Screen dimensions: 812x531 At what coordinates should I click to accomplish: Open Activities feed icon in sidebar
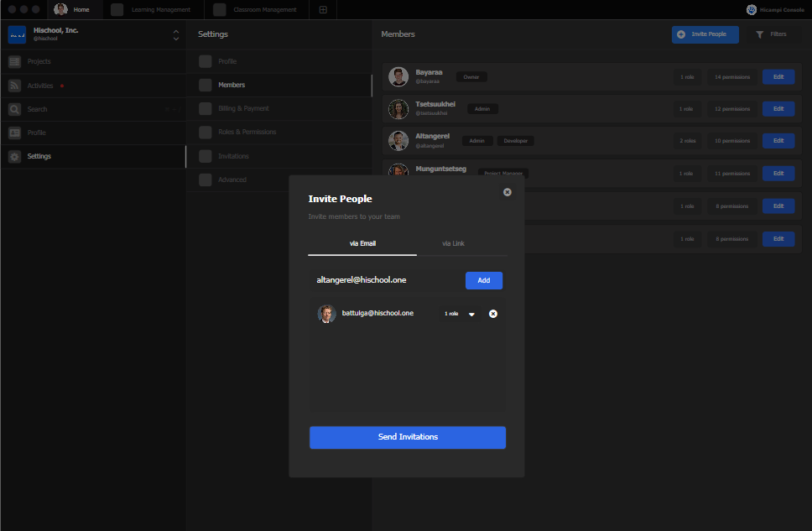tap(14, 86)
